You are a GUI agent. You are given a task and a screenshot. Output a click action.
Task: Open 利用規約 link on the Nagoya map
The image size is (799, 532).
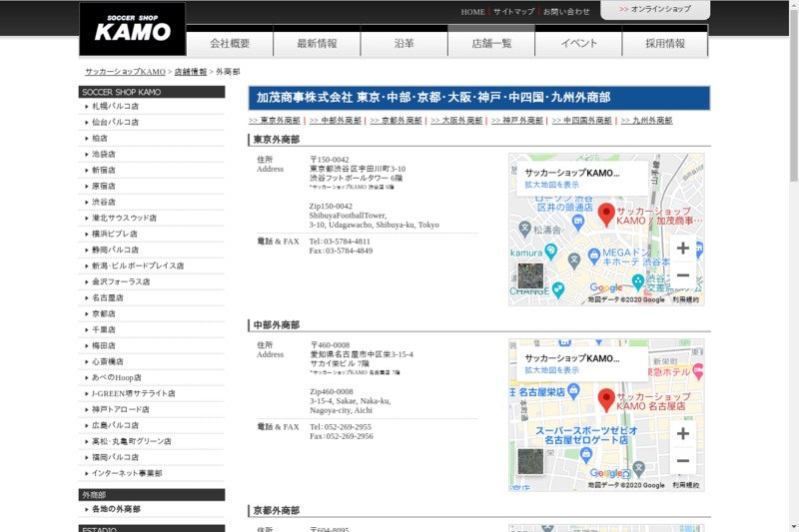click(x=685, y=485)
